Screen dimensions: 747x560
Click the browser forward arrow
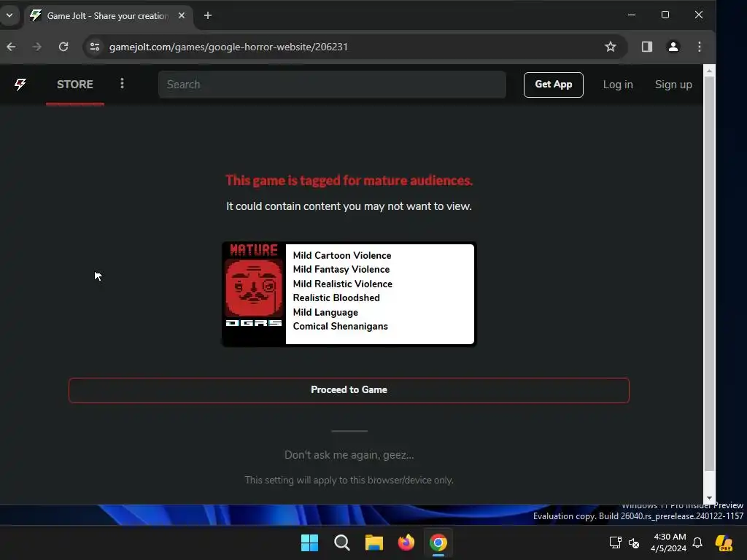click(x=36, y=47)
